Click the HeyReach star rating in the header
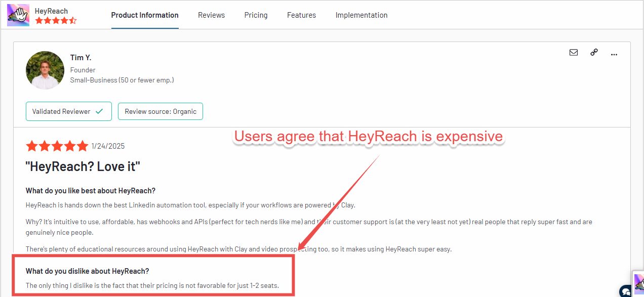Image resolution: width=644 pixels, height=297 pixels. pyautogui.click(x=56, y=21)
